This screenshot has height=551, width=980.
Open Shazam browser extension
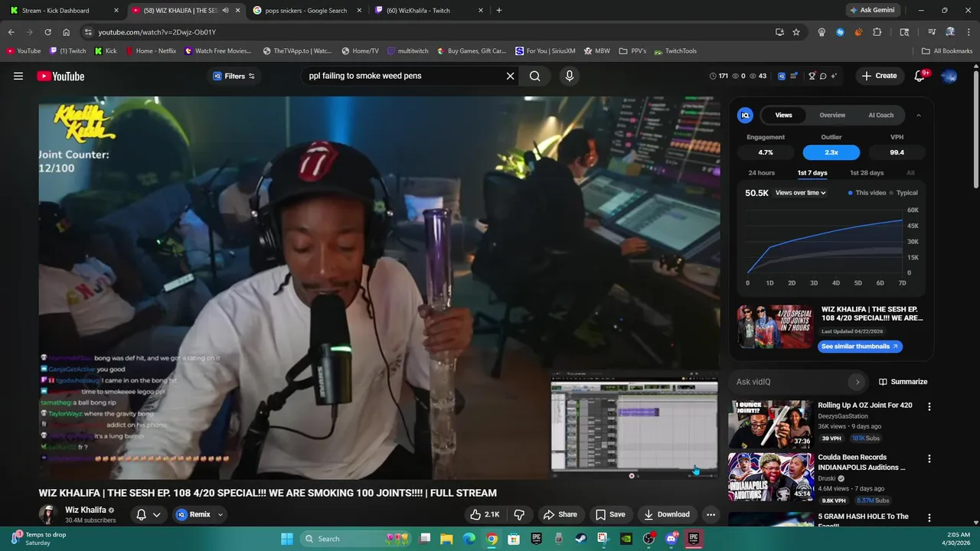[840, 32]
